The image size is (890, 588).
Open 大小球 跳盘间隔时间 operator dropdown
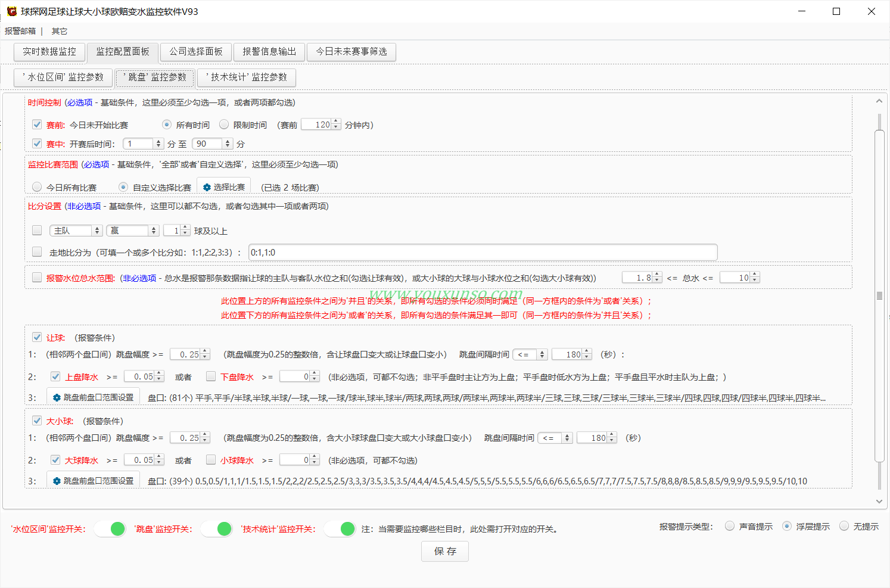(555, 438)
